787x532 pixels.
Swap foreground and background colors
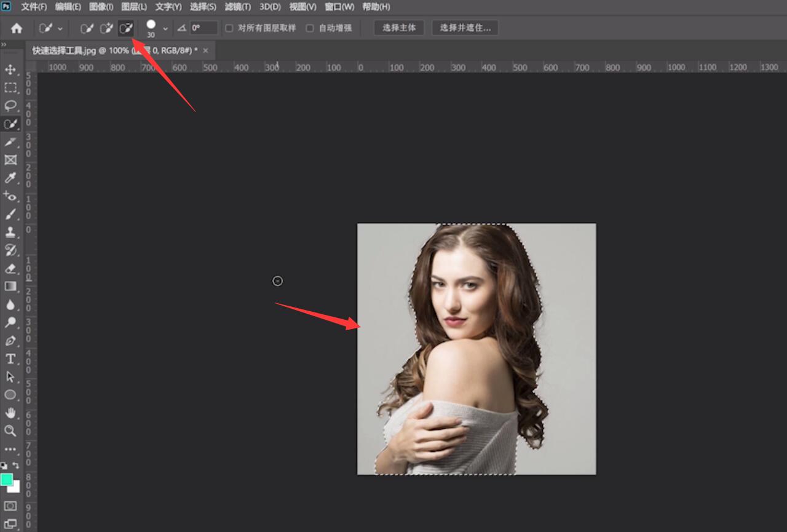[x=16, y=466]
